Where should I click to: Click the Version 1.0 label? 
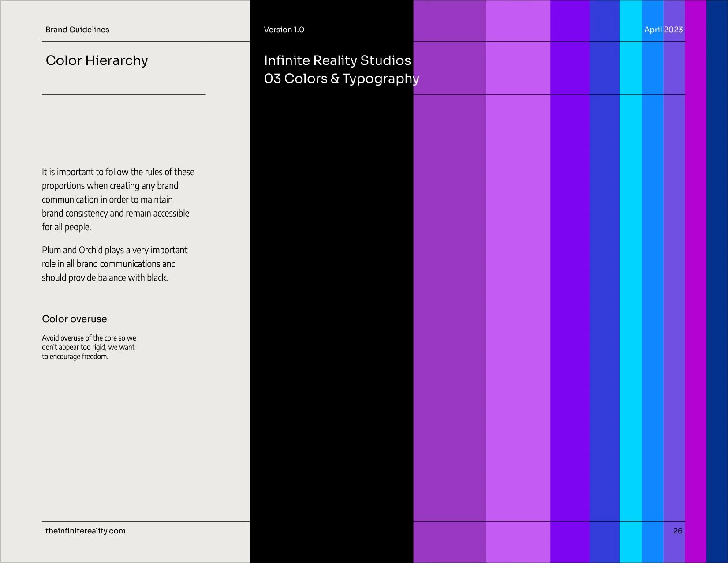coord(284,30)
